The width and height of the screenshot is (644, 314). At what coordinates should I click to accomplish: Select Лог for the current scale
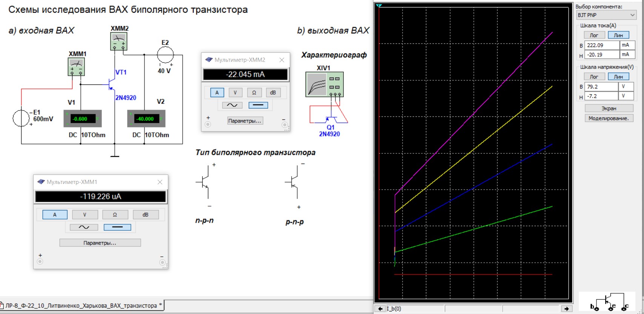594,35
